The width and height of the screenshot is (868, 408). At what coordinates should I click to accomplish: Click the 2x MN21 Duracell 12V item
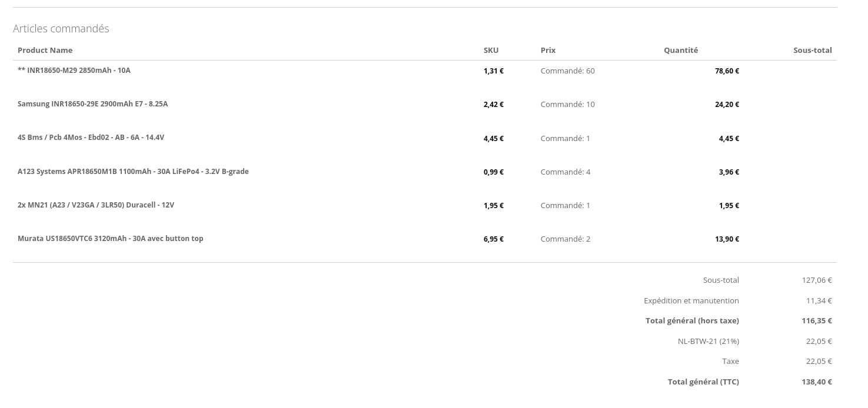point(96,205)
